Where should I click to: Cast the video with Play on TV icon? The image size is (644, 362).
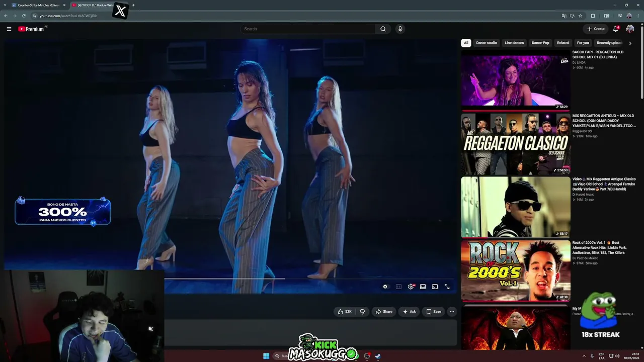pos(435,287)
